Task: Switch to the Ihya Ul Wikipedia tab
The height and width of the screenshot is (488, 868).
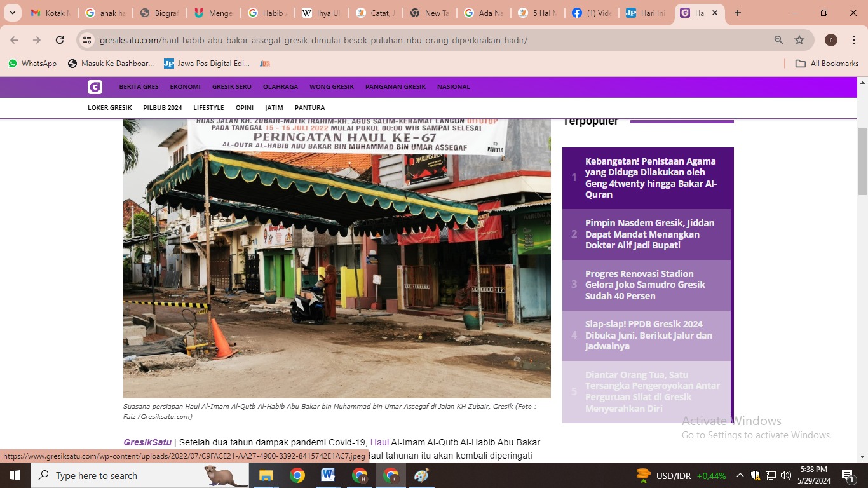Action: coord(322,13)
